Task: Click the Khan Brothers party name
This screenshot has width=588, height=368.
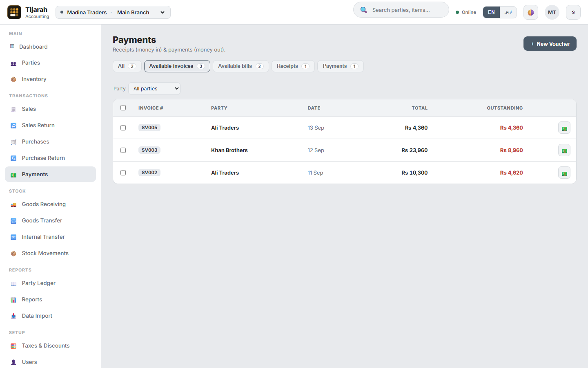Action: point(229,150)
